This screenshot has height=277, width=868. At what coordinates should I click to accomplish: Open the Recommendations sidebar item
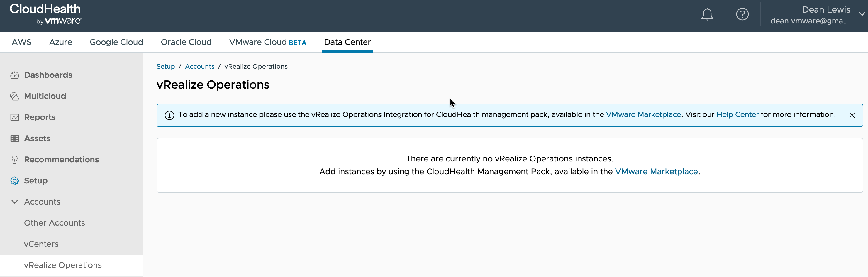click(61, 159)
